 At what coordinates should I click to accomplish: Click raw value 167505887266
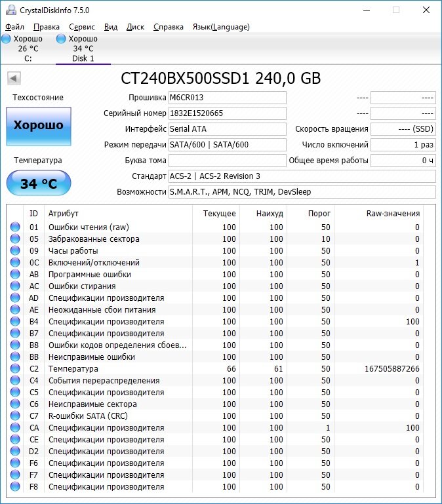tap(392, 369)
